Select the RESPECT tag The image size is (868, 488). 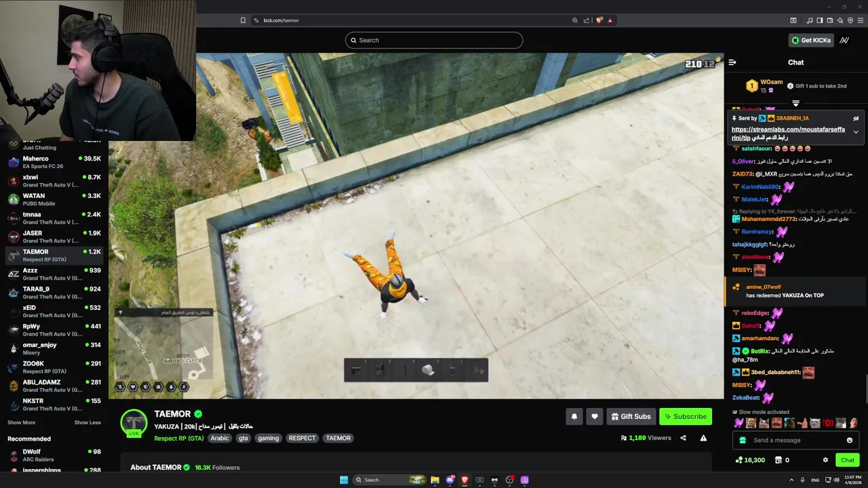[302, 439]
